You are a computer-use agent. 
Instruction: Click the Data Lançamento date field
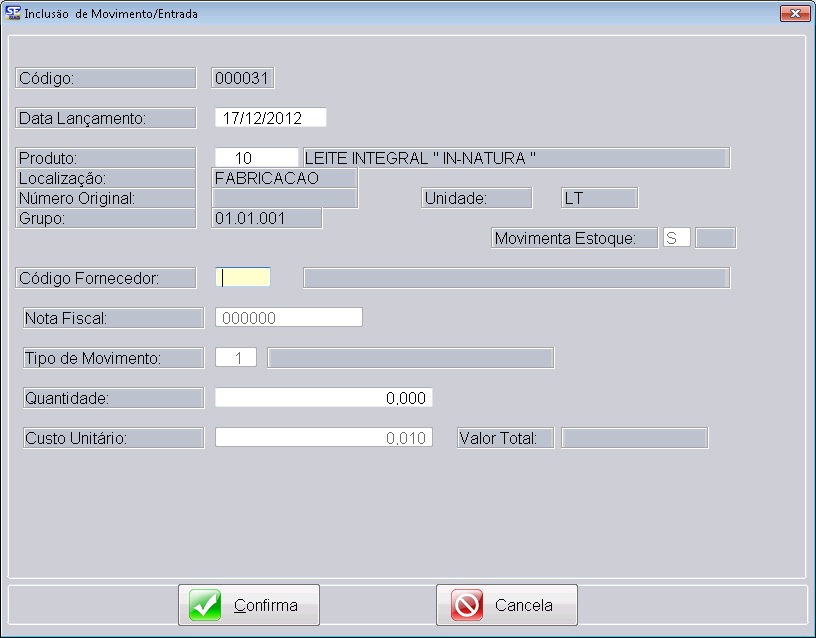[x=270, y=118]
